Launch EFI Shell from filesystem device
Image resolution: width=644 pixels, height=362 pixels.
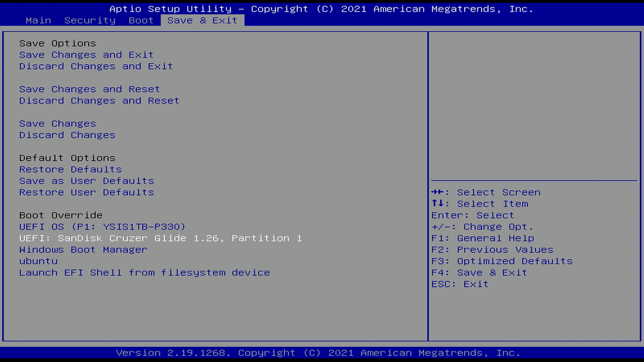click(x=145, y=273)
